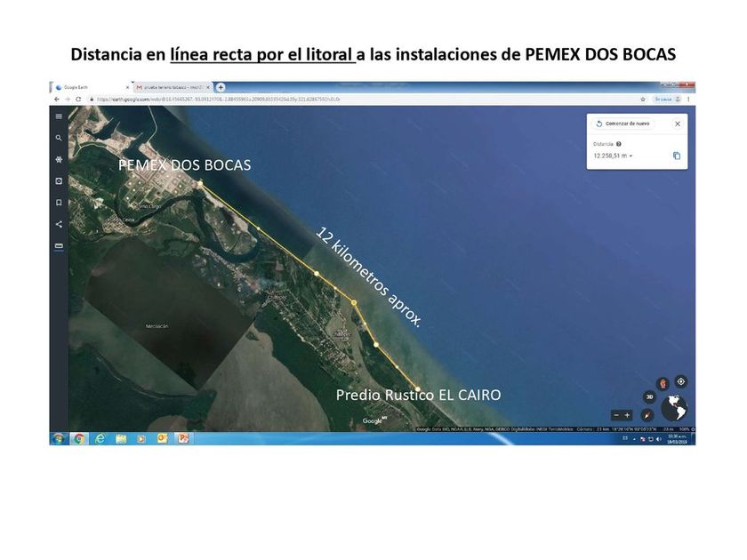
Task: Reload the Google Earth page
Action: tap(78, 99)
